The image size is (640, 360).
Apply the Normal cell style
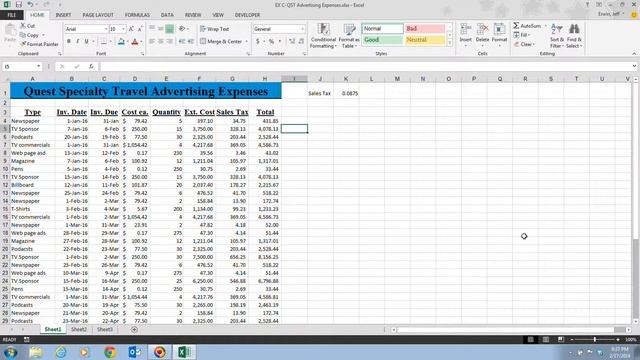click(382, 29)
